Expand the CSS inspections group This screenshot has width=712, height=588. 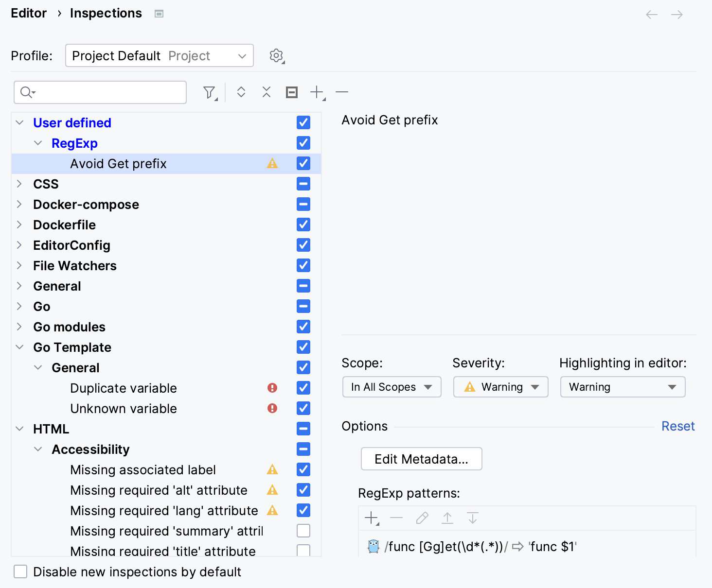(x=19, y=184)
